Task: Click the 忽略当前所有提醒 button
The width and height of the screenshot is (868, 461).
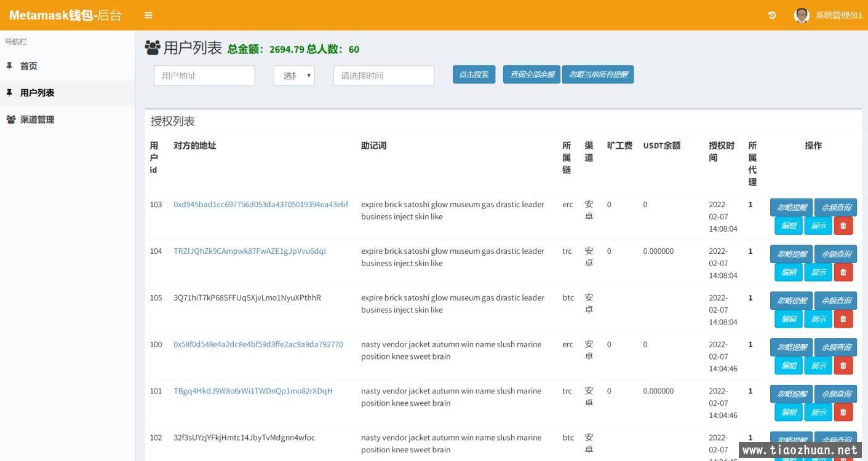Action: pyautogui.click(x=598, y=74)
